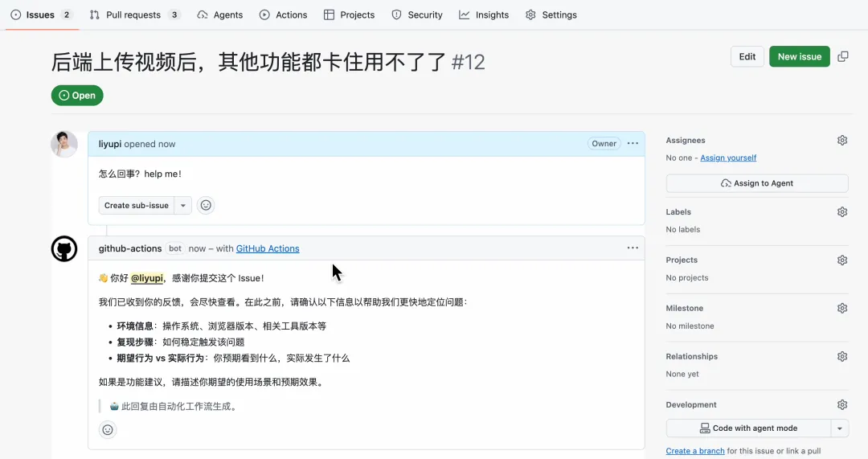Open the Security tab
The width and height of the screenshot is (868, 459).
(417, 15)
